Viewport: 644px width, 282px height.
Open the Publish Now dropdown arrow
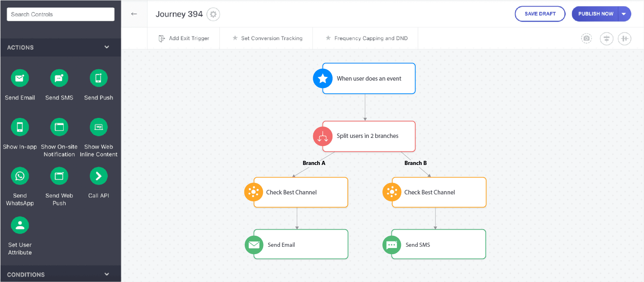click(624, 14)
